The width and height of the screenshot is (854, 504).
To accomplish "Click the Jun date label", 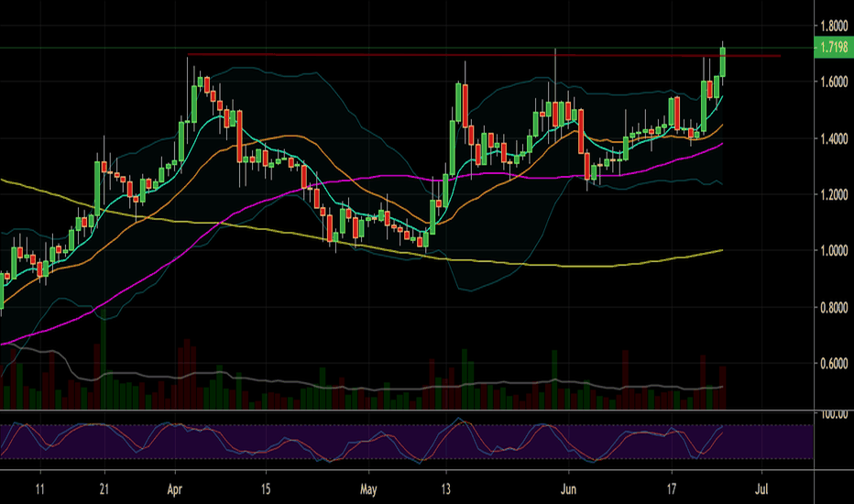I will 568,489.
